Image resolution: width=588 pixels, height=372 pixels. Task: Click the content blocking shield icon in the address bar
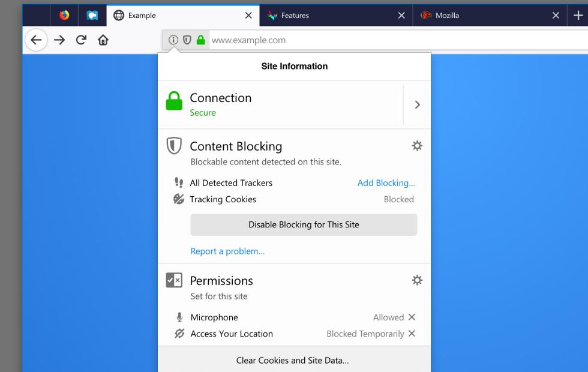click(187, 40)
